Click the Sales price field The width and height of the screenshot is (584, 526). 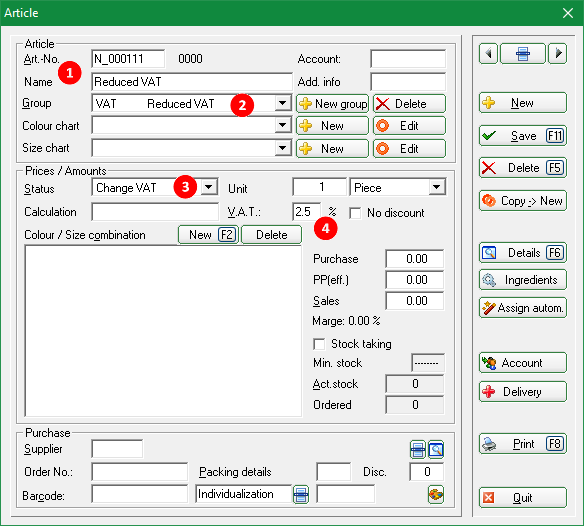point(415,301)
